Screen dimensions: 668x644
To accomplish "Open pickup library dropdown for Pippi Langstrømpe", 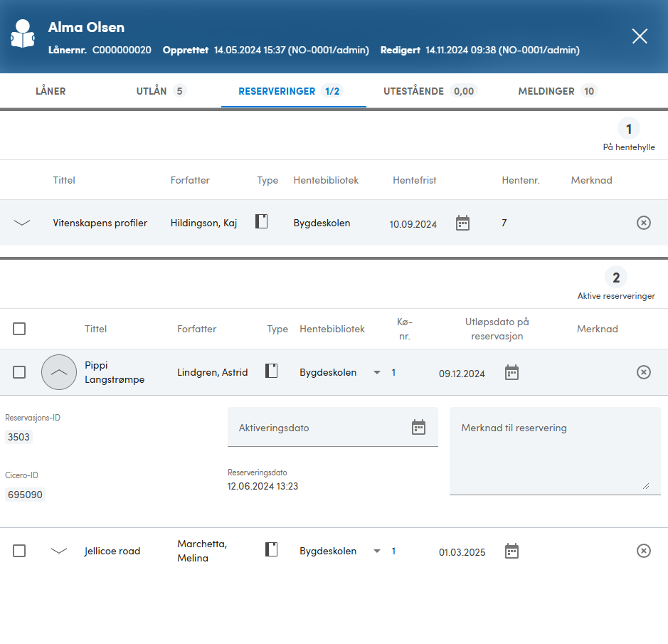I will coord(376,372).
